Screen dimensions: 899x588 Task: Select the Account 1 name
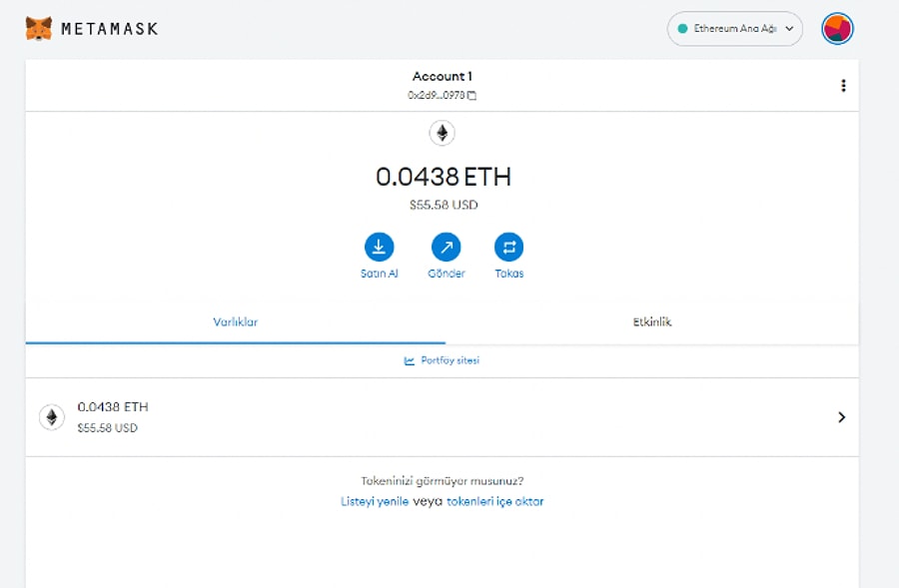pyautogui.click(x=442, y=76)
